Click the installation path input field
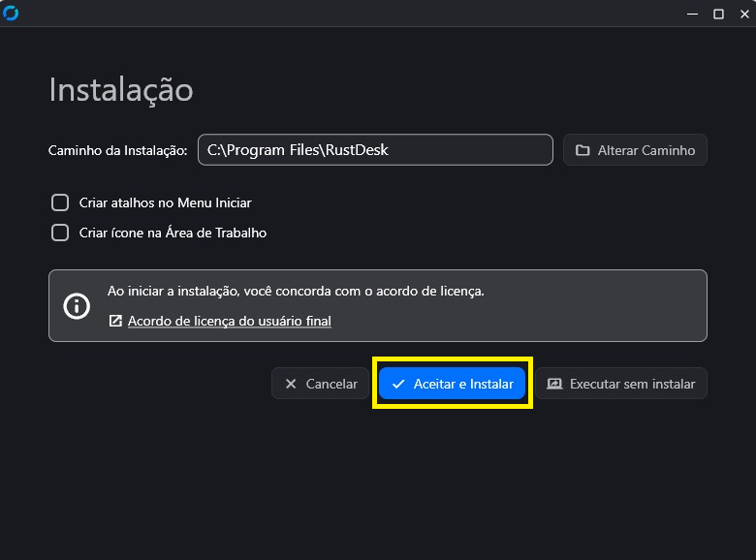Image resolution: width=756 pixels, height=560 pixels. pos(375,150)
